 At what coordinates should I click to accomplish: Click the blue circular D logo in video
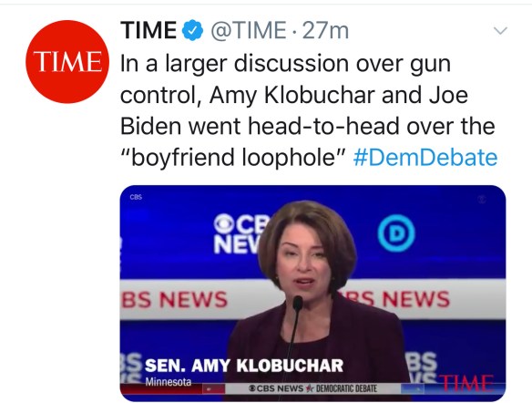click(x=396, y=232)
